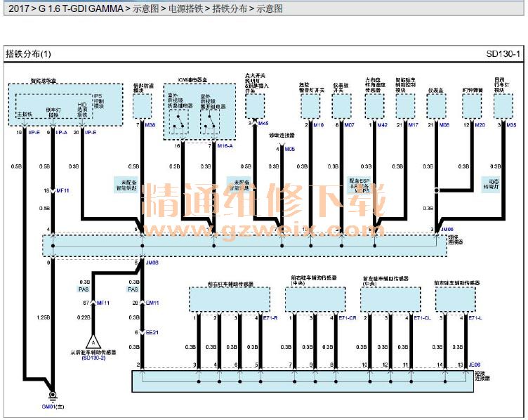The width and height of the screenshot is (528, 420).
Task: Click the EM11 connector label
Action: pos(152,303)
